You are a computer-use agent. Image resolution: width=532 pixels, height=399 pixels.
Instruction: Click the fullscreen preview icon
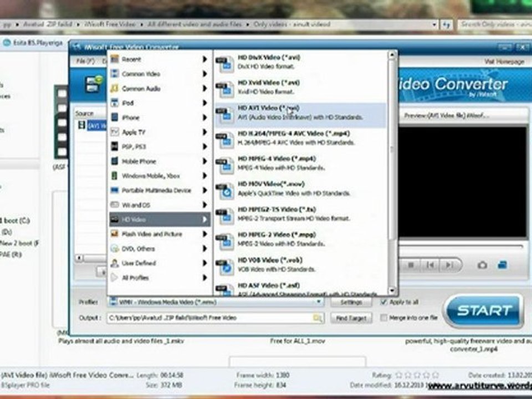point(502,265)
